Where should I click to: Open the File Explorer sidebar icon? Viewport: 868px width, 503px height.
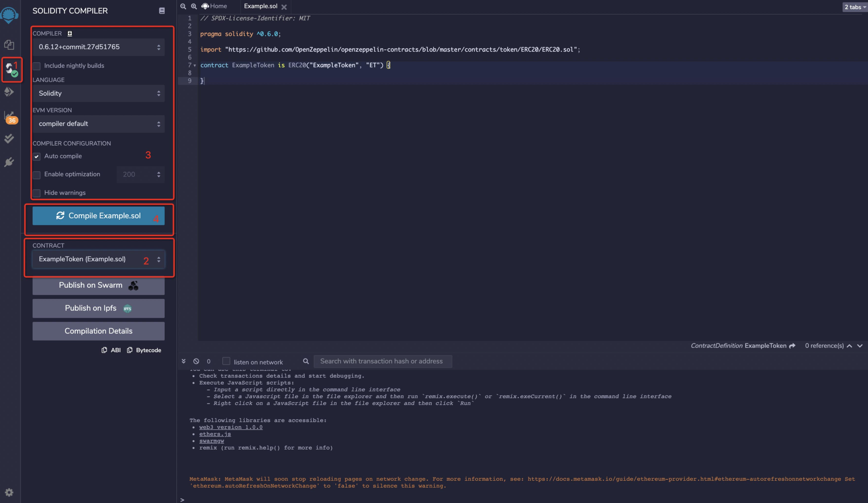(x=9, y=45)
